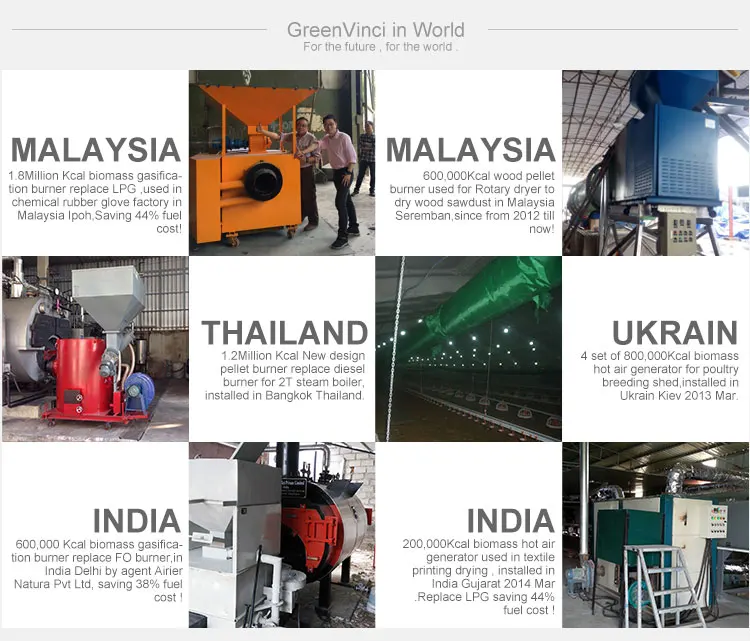Select the '1.2Million Kcal New design pellet burner' description
The height and width of the screenshot is (641, 750).
285,376
